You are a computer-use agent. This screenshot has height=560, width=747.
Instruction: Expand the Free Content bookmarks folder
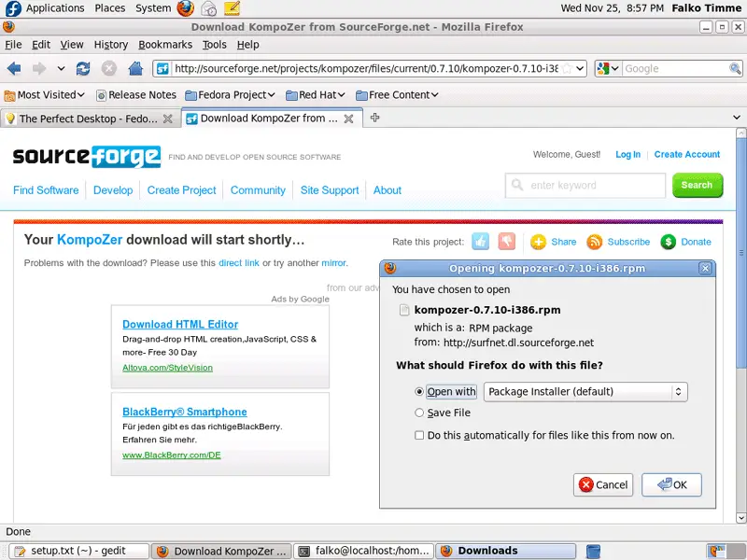click(x=397, y=95)
